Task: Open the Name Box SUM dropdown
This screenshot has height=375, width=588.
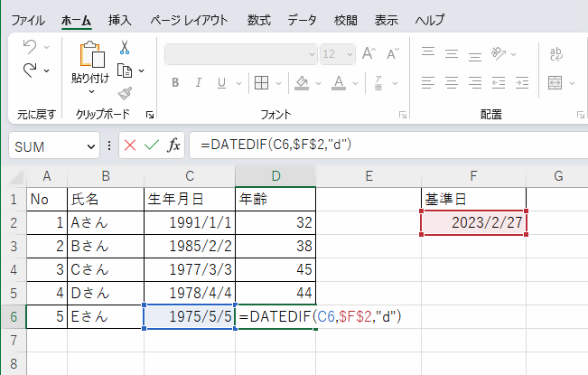Action: click(90, 146)
